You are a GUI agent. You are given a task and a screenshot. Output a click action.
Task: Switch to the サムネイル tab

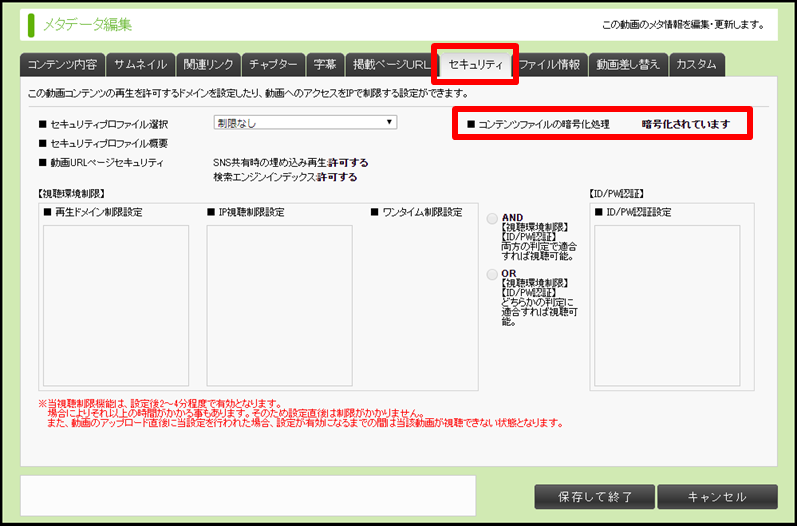pyautogui.click(x=140, y=64)
